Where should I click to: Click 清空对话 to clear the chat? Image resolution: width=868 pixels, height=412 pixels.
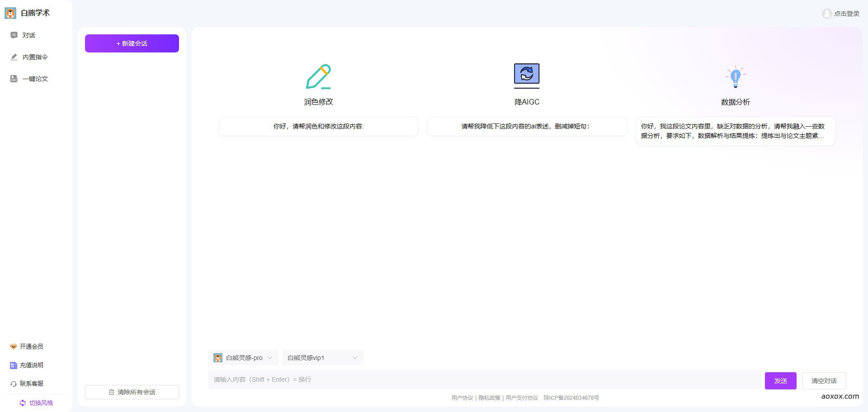coord(824,380)
